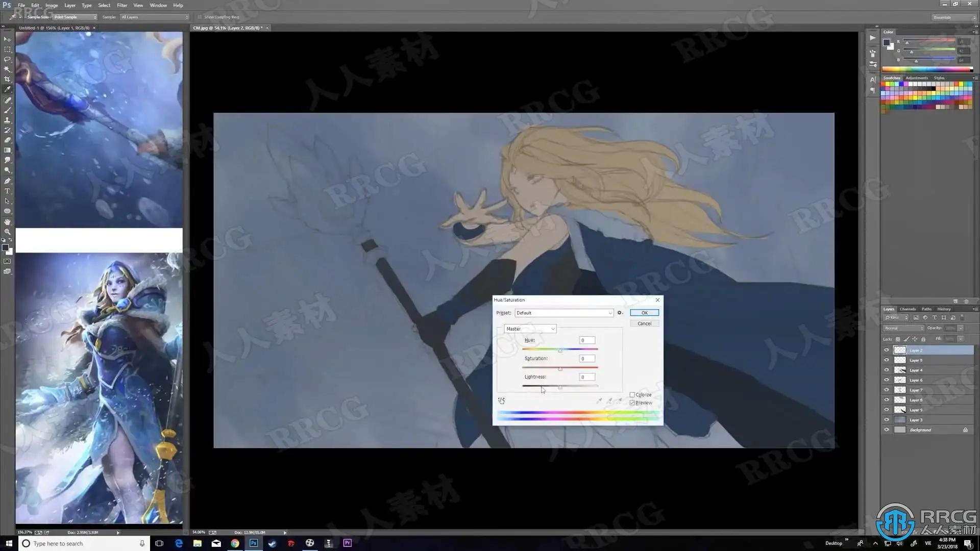Click the preset options gear icon
980x551 pixels.
coord(620,313)
